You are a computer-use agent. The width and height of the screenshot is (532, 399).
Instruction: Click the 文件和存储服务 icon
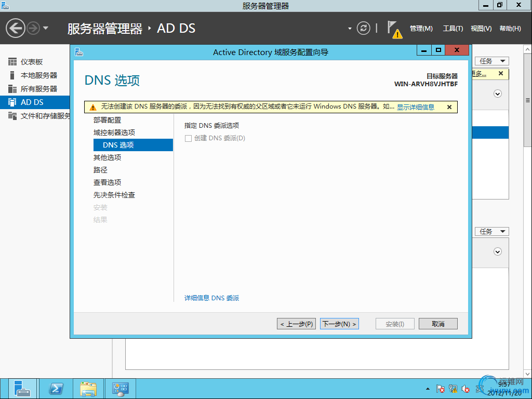coord(12,116)
